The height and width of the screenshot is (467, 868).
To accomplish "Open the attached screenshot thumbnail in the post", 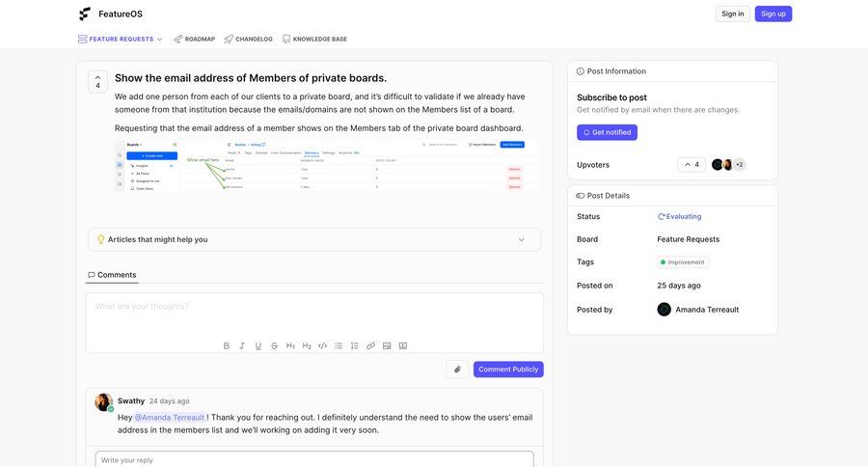I will (x=328, y=166).
